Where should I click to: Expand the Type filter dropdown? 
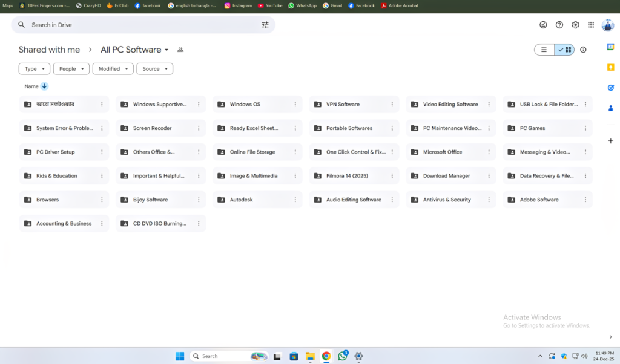tap(34, 69)
